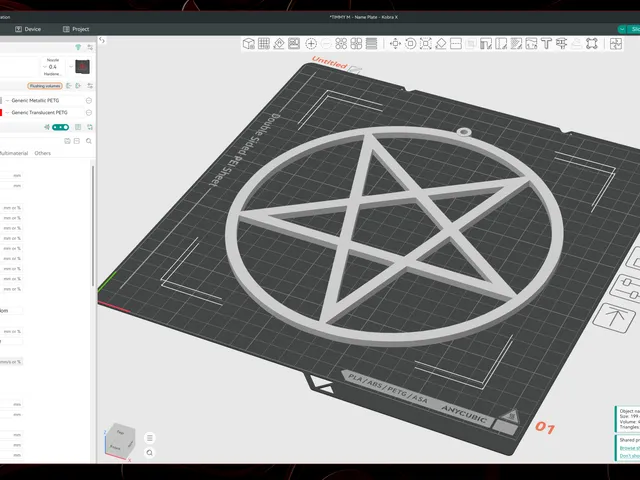The image size is (640, 480).
Task: Click the search process settings magnifier
Action: point(89,141)
